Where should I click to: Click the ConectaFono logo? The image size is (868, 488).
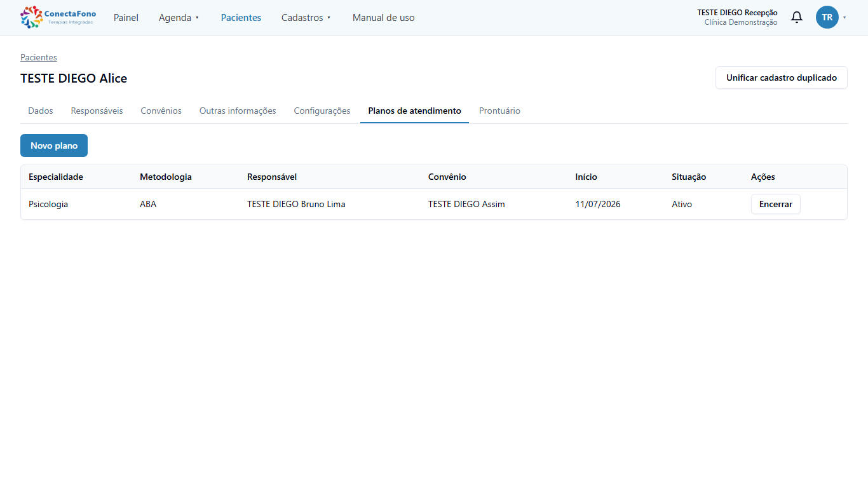[x=58, y=17]
